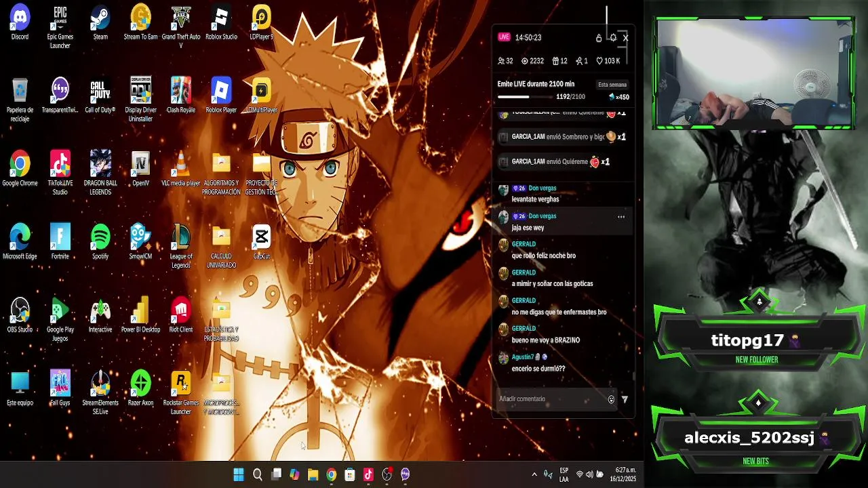The height and width of the screenshot is (488, 868).
Task: Open emoji picker in comment box
Action: coord(611,400)
